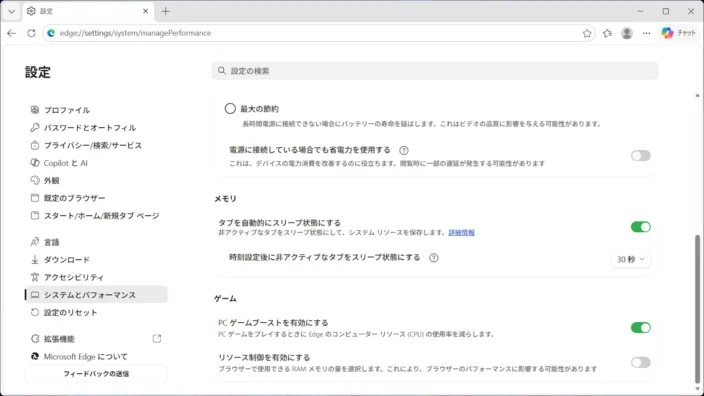Image resolution: width=704 pixels, height=396 pixels.
Task: Open Copilot と AI settings
Action: click(x=96, y=163)
